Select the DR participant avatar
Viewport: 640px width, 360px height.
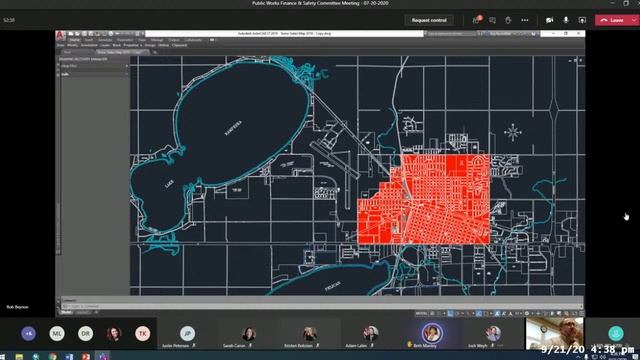(x=85, y=333)
